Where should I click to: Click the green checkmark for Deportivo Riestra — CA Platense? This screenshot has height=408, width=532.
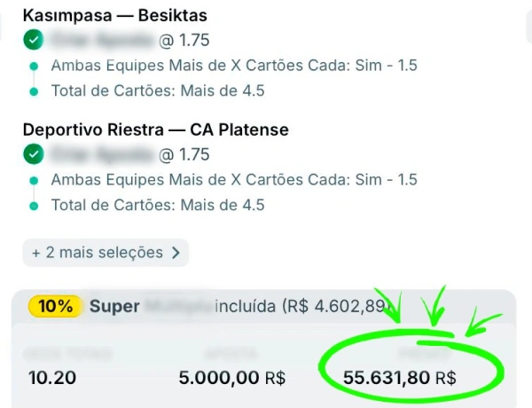(x=34, y=154)
